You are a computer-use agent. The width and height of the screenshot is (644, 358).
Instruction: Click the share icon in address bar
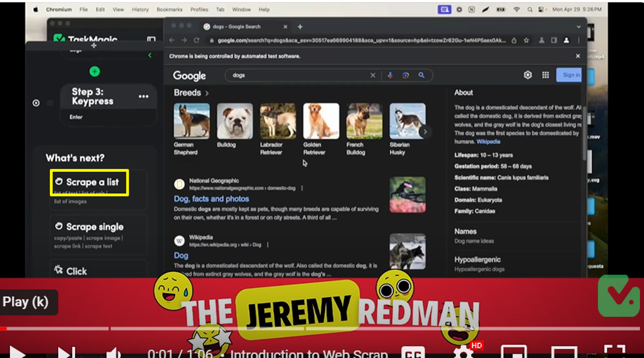[514, 40]
